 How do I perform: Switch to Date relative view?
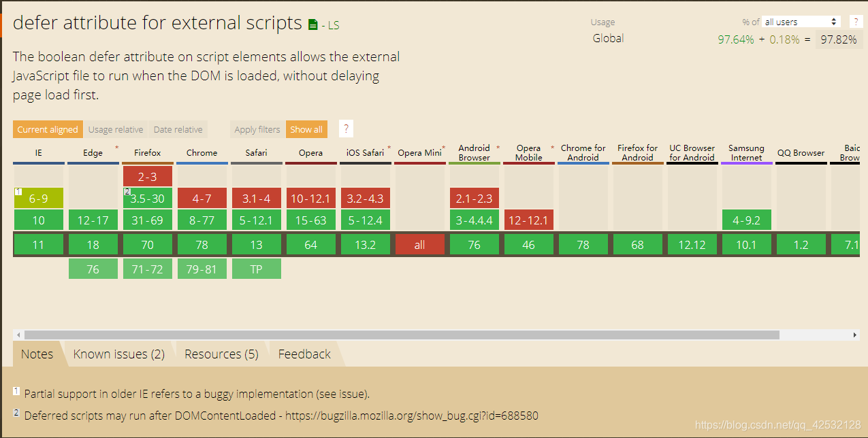pyautogui.click(x=178, y=129)
